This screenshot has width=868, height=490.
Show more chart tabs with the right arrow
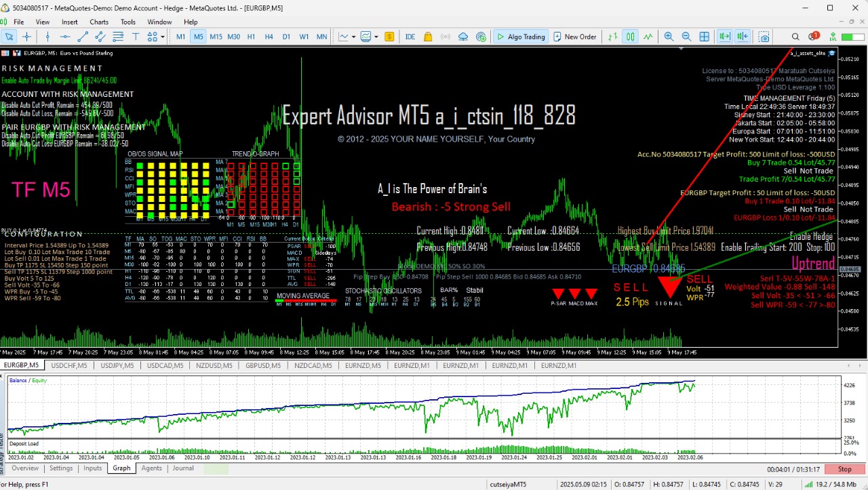point(861,365)
